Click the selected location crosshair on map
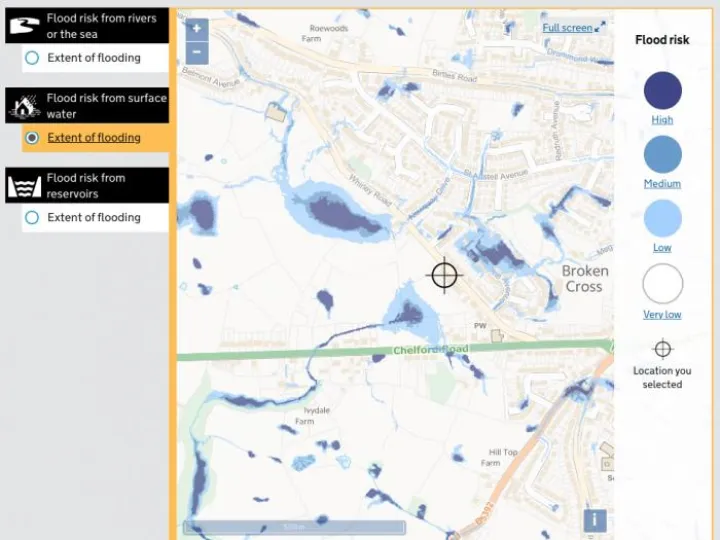The image size is (720, 540). pos(444,274)
